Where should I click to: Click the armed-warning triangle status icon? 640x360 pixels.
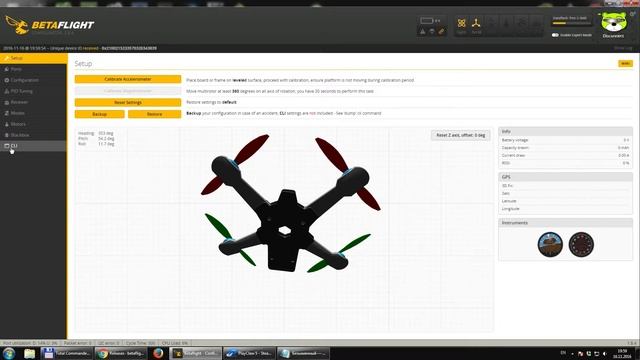click(423, 31)
